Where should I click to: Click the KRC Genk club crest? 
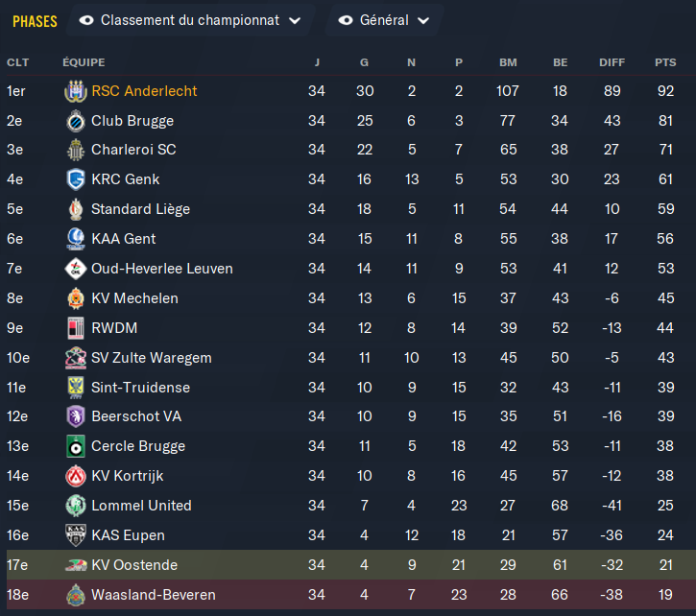[74, 179]
